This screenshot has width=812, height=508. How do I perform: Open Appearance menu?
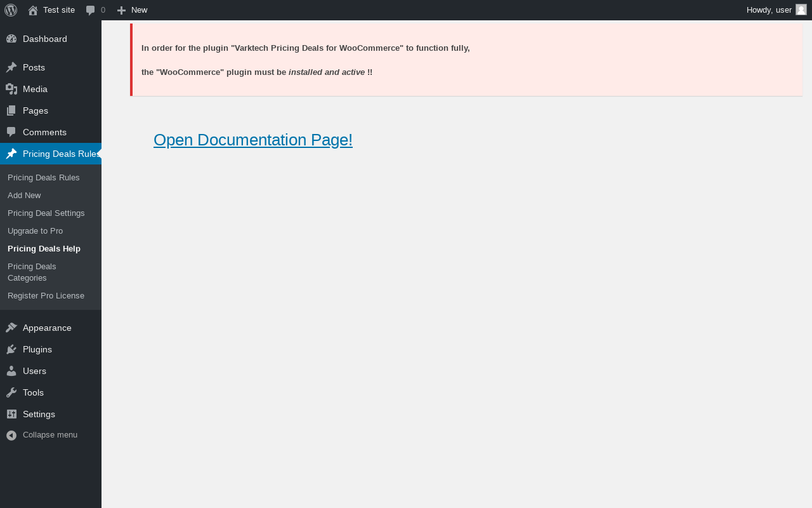51,328
